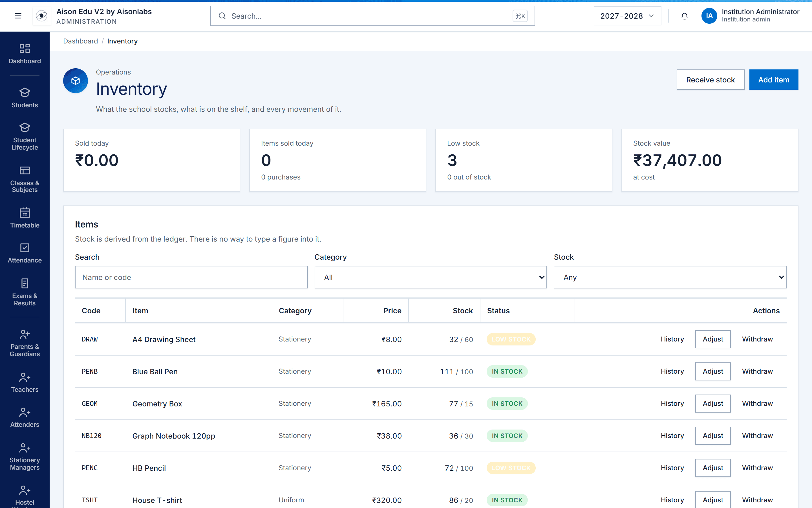The width and height of the screenshot is (812, 508).
Task: Click the Add item button
Action: point(773,80)
